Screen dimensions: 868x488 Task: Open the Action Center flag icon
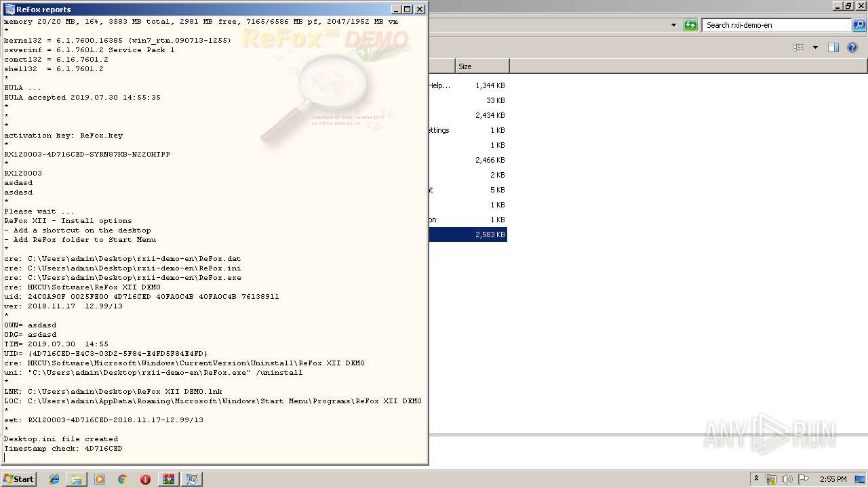[x=804, y=479]
